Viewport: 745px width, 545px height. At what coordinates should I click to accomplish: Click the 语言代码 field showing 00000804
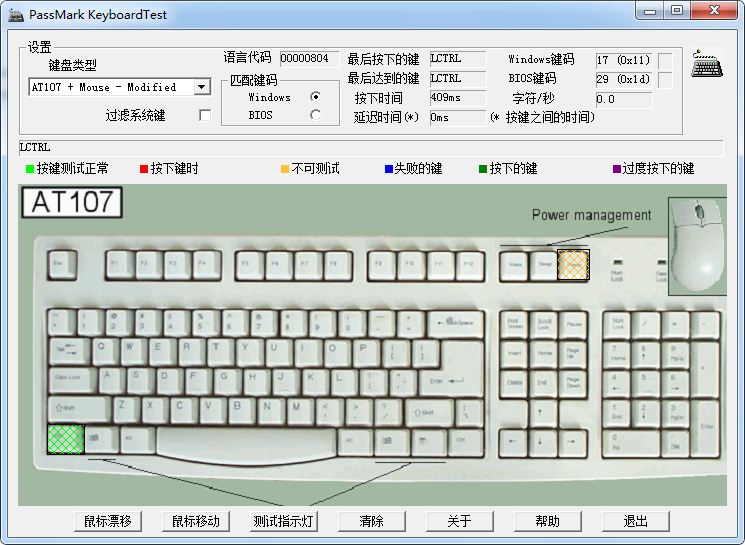pyautogui.click(x=309, y=58)
